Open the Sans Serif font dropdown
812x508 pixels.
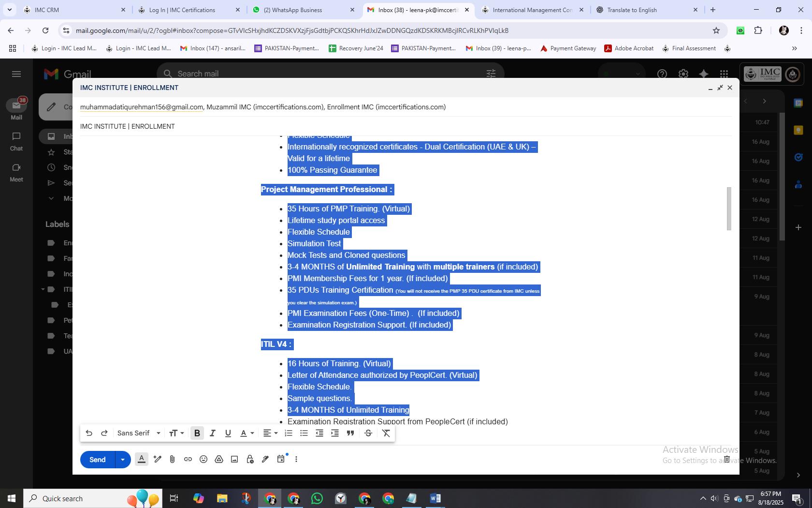139,433
